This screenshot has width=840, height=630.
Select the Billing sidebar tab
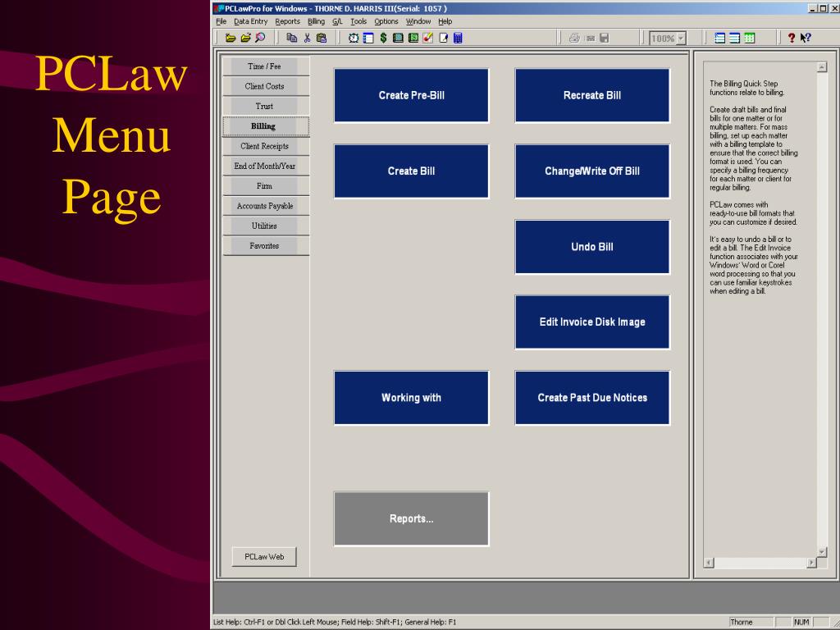[x=266, y=126]
